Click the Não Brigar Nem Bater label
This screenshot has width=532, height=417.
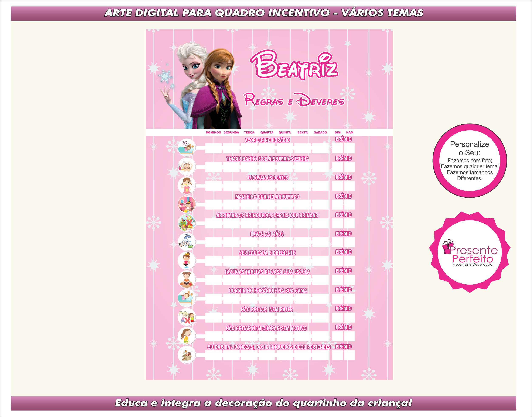point(267,309)
